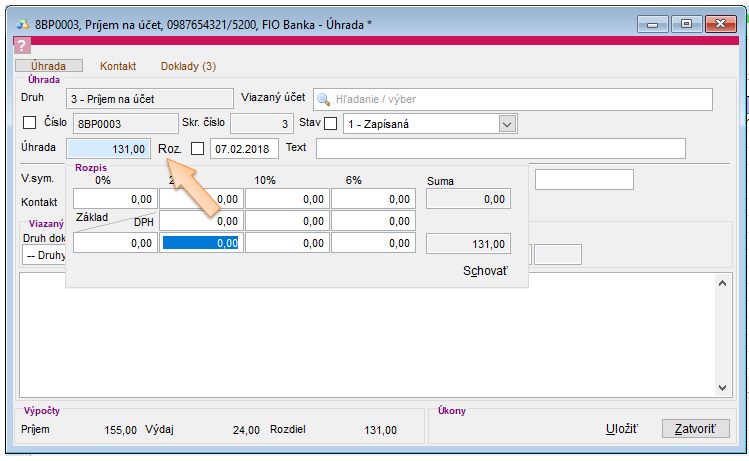Close the window with the red X
The height and width of the screenshot is (461, 749).
719,22
